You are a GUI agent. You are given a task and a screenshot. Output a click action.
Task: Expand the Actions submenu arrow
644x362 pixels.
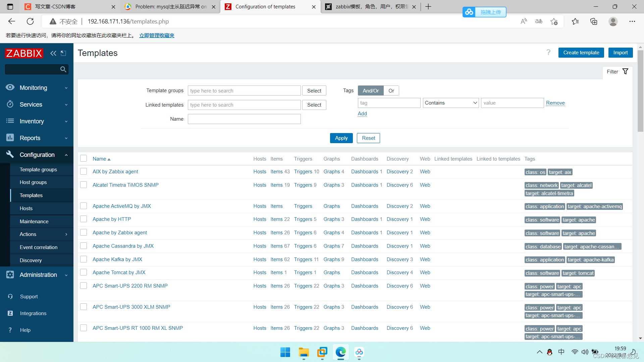tap(66, 234)
